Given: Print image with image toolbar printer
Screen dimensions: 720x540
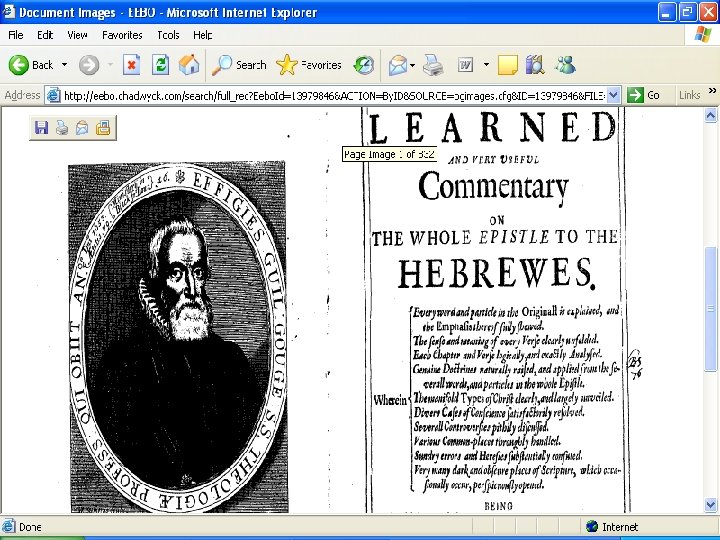Looking at the screenshot, I should click(62, 128).
